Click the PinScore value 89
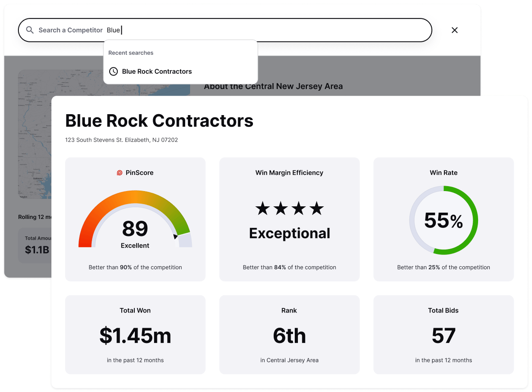The width and height of the screenshot is (532, 392). (135, 228)
